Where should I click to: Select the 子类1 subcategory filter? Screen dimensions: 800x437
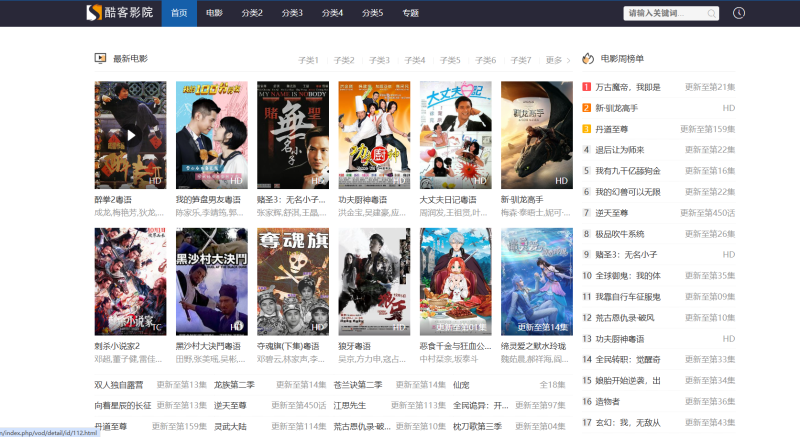[x=308, y=60]
